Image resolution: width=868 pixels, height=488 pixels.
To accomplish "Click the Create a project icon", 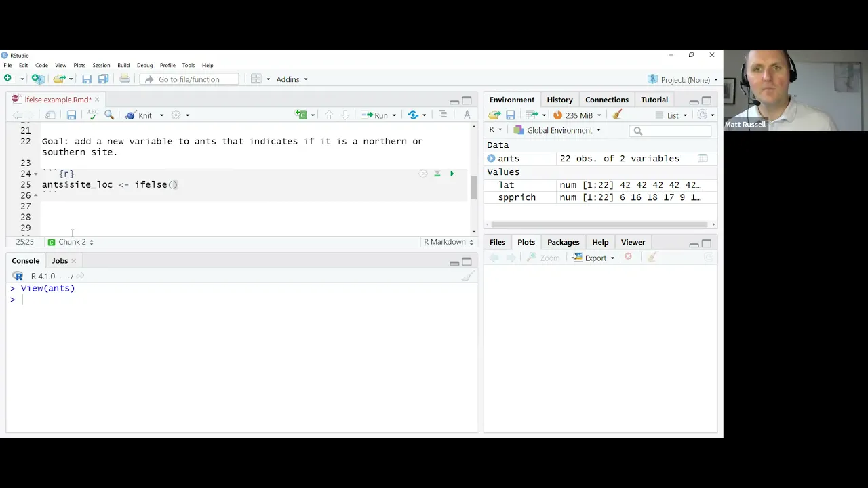I will pyautogui.click(x=37, y=79).
